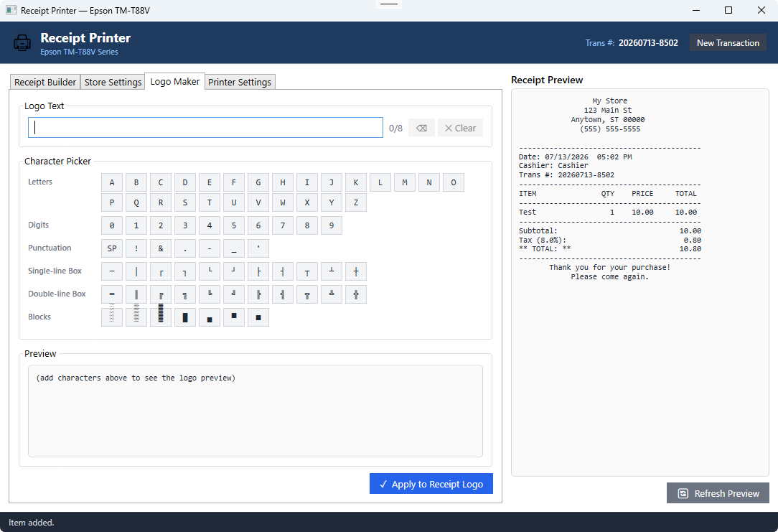Click the New Transaction button
The height and width of the screenshot is (532, 778).
pyautogui.click(x=728, y=42)
